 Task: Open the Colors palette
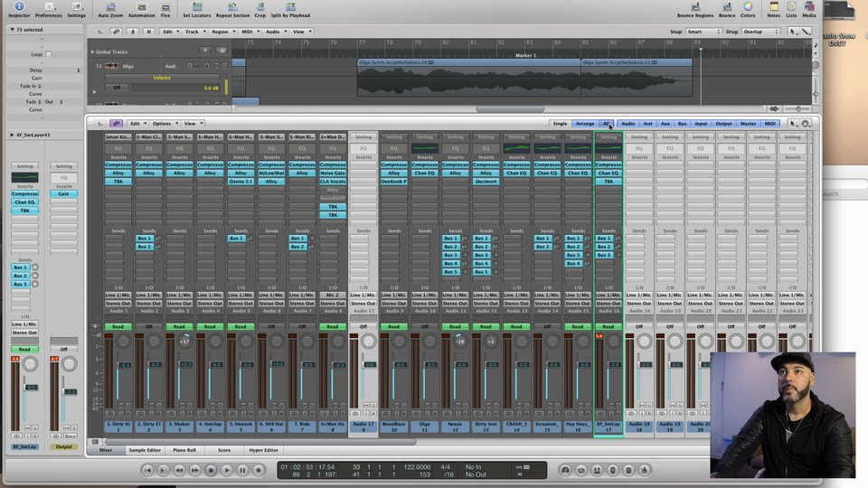pyautogui.click(x=748, y=8)
